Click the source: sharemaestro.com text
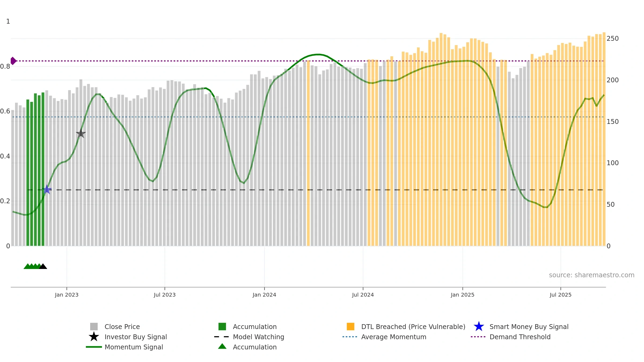The width and height of the screenshot is (644, 362). pos(592,275)
